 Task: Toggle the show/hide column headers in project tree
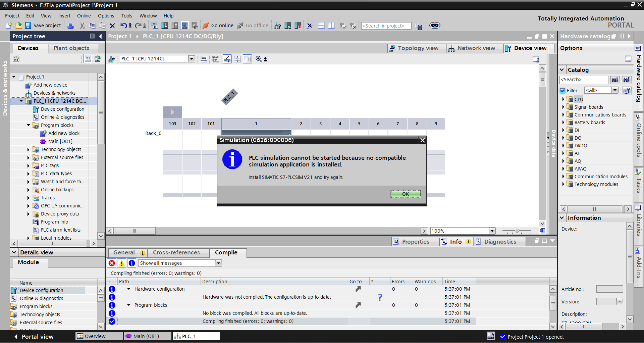(88, 59)
